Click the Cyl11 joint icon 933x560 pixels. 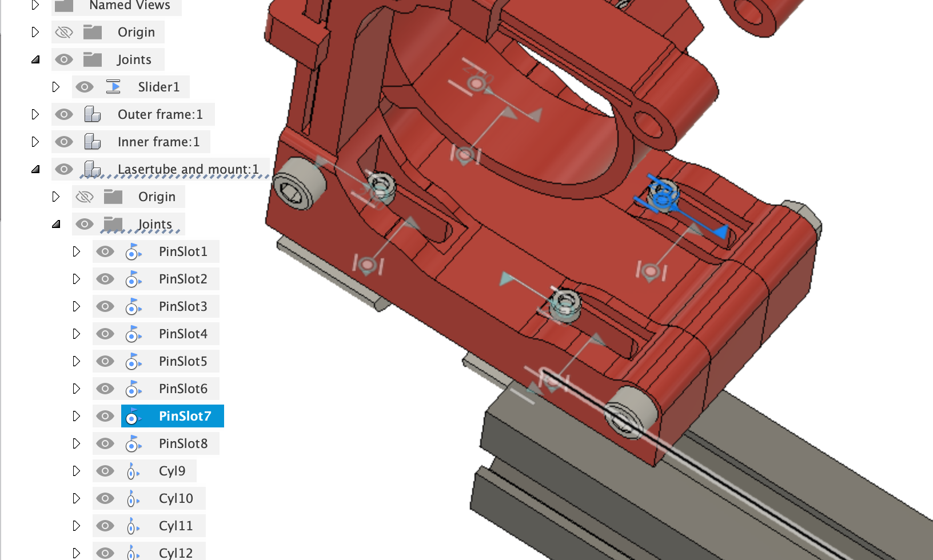point(133,525)
